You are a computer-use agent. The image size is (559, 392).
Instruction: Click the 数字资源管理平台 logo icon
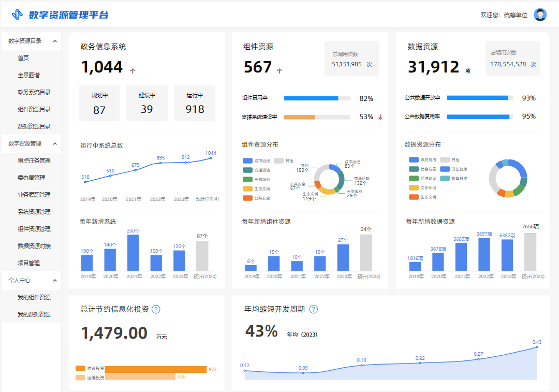(x=17, y=14)
